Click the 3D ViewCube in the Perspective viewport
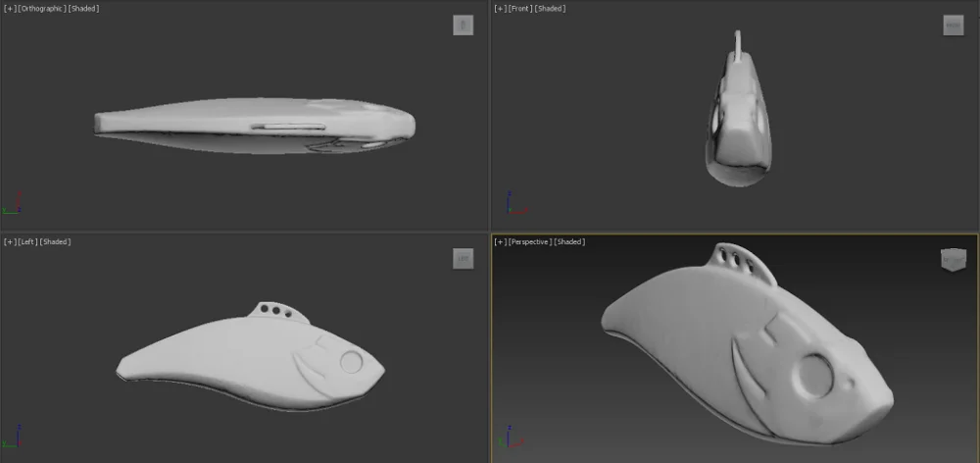Screen dimensions: 980x463 click(954, 259)
